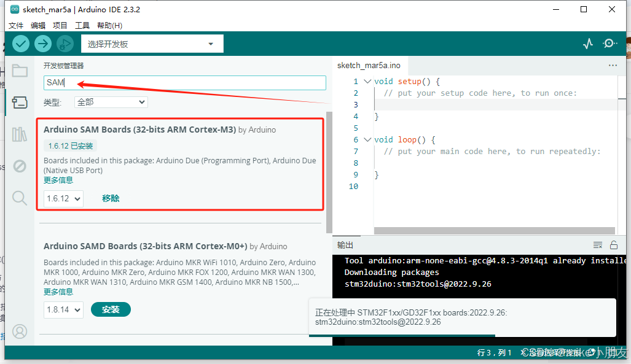
Task: Click the boards list vertical scrollbar
Action: [x=329, y=173]
